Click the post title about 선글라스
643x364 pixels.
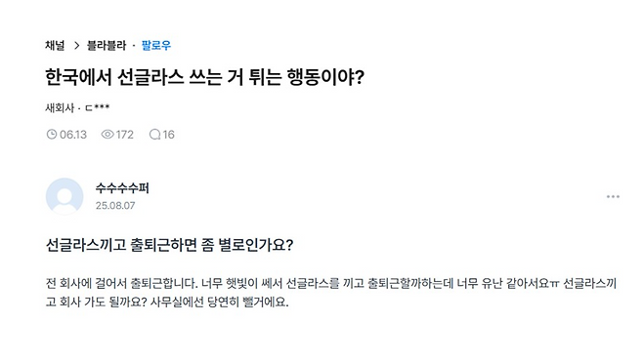coord(204,77)
